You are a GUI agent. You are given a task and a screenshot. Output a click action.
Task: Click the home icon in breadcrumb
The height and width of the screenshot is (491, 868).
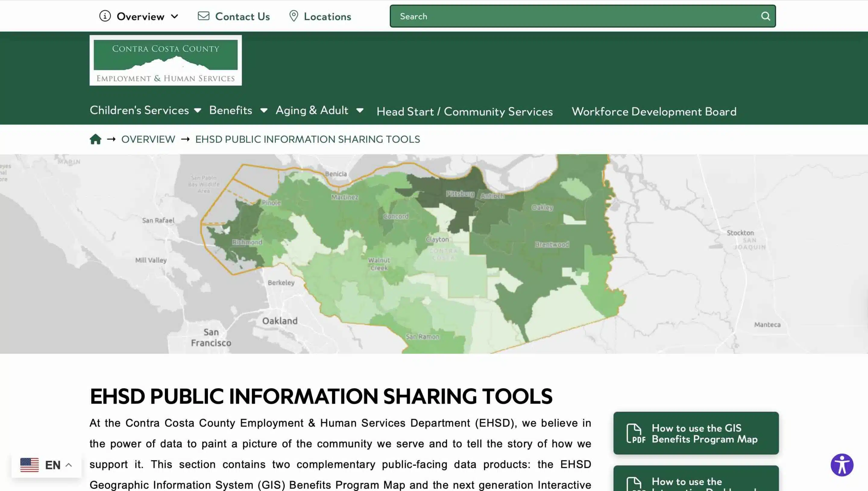[x=96, y=139]
